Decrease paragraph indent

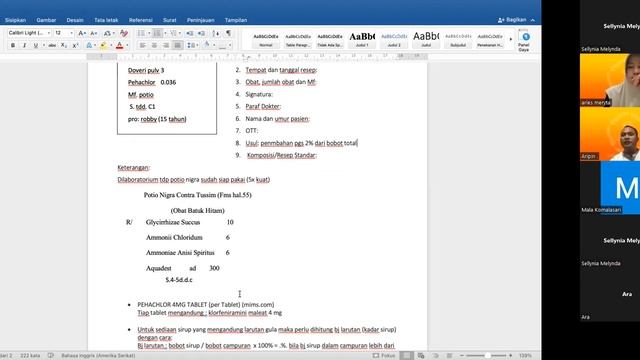point(190,33)
